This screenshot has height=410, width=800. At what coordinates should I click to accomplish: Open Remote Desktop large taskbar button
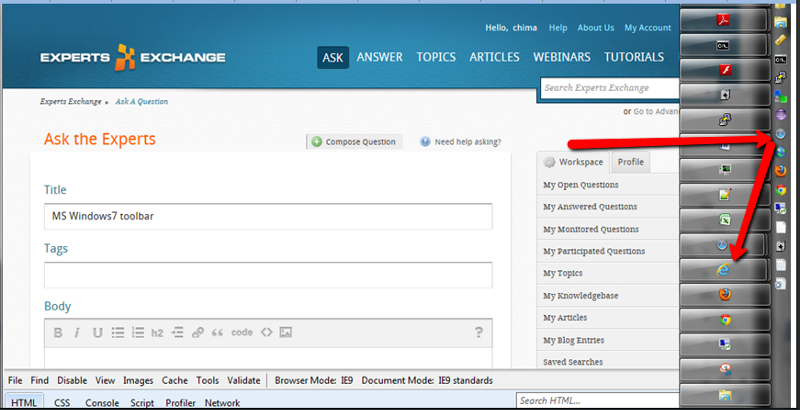tap(724, 345)
